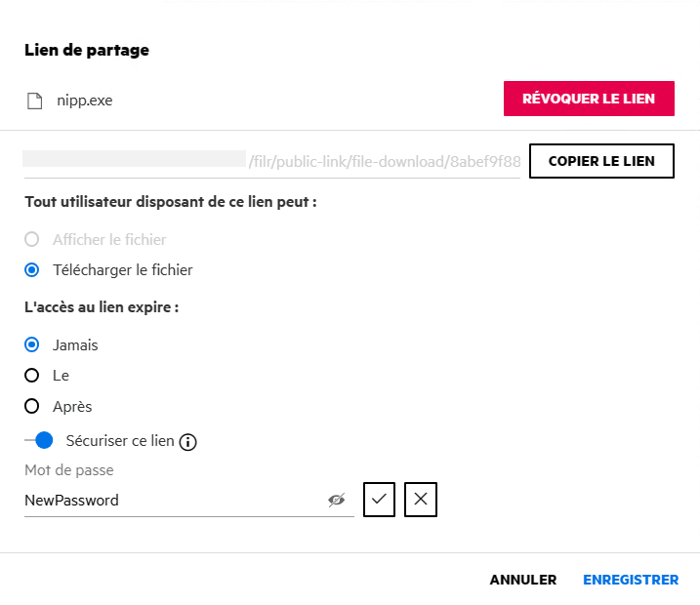The image size is (700, 605).
Task: Select the Télécharger le fichier radio option
Action: click(x=32, y=270)
